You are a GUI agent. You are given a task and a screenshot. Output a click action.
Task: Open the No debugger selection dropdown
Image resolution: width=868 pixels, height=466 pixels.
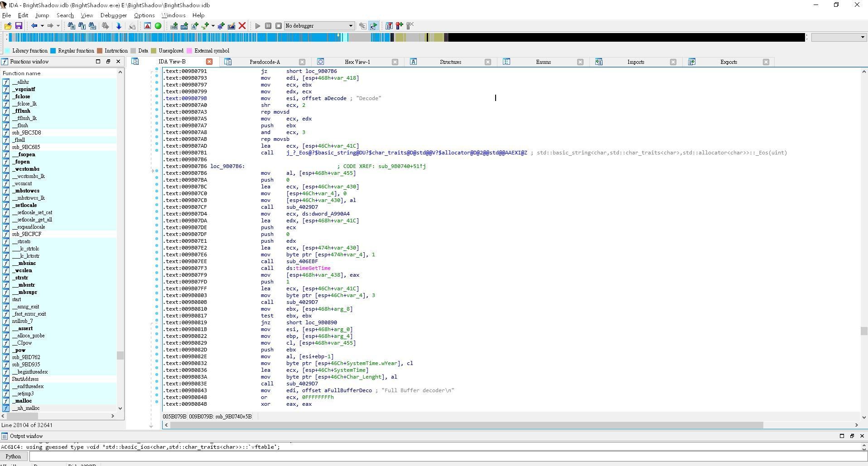pyautogui.click(x=319, y=26)
